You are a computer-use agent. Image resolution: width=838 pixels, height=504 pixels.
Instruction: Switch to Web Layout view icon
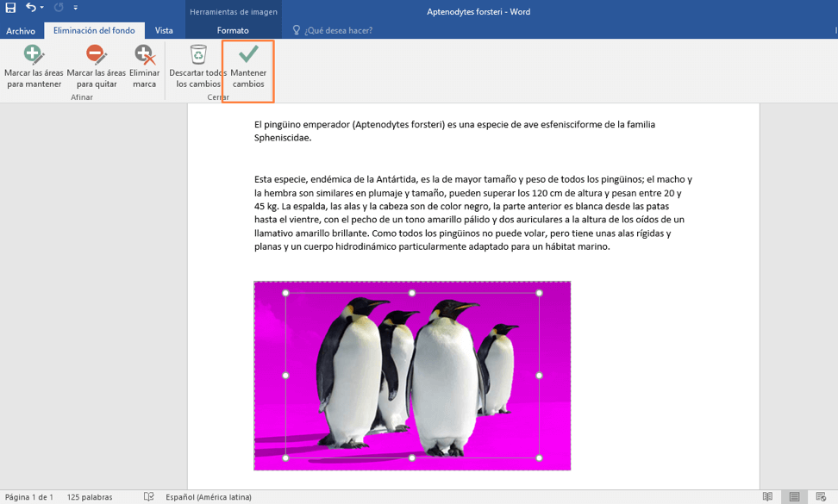(821, 496)
